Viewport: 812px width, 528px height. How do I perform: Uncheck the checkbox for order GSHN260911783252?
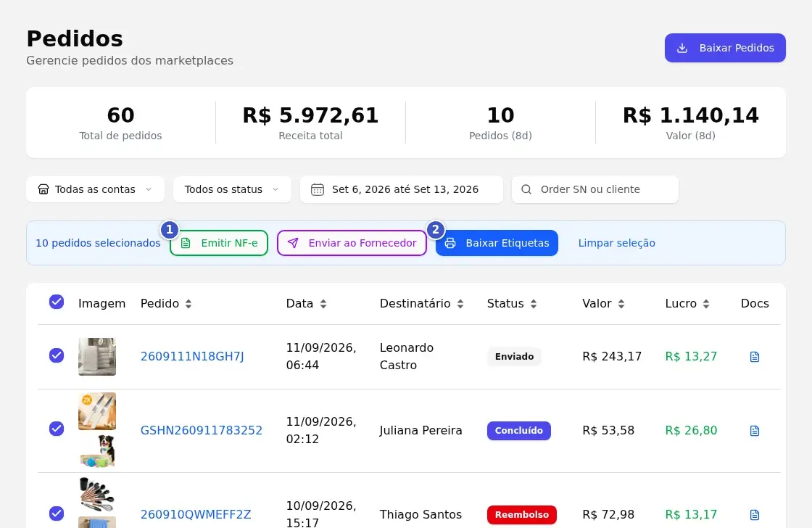tap(57, 429)
